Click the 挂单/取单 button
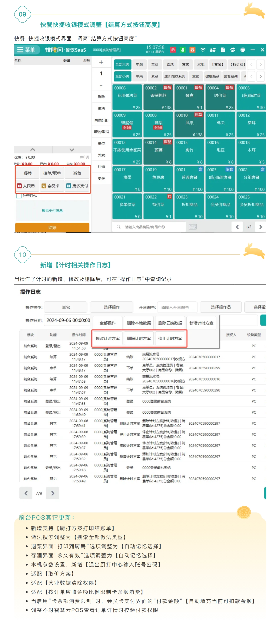Screen dimensions: 276x644 click(52, 173)
